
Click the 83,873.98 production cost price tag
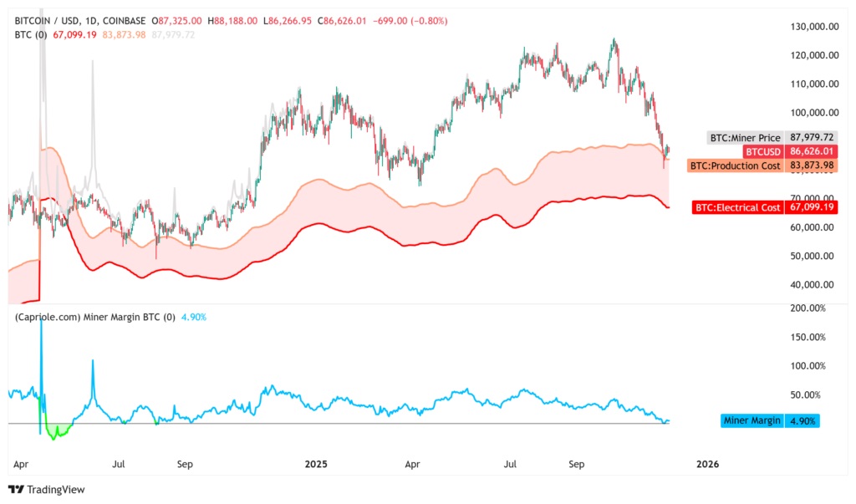(x=812, y=165)
